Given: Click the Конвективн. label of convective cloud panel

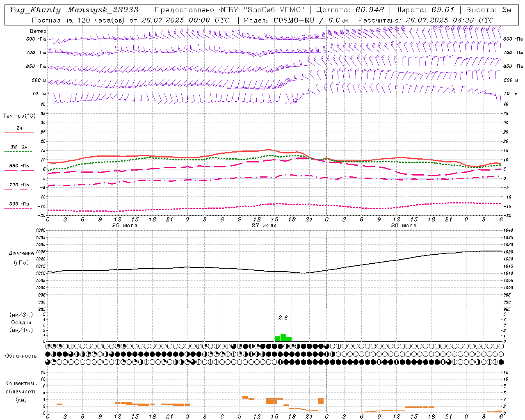Looking at the screenshot, I should click(x=21, y=383).
